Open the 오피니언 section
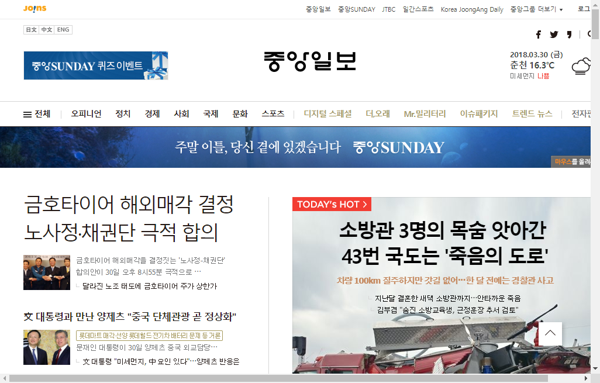Screen dimensions: 600x383 [86, 114]
